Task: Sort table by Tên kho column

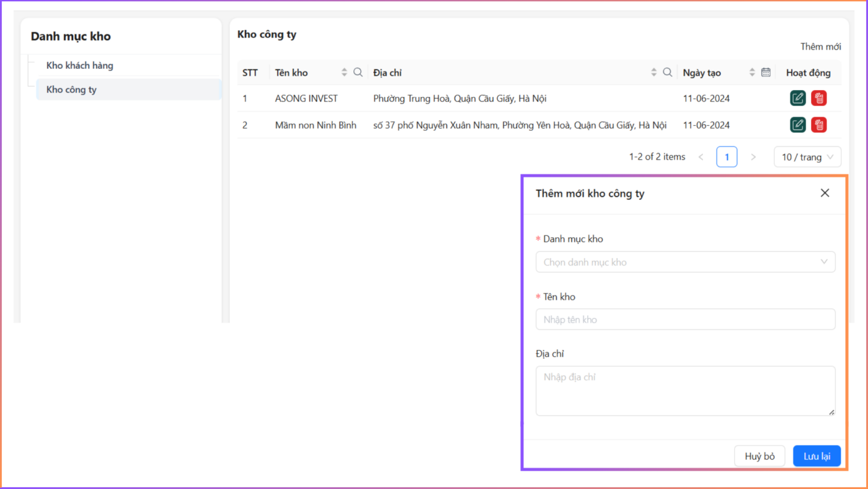Action: (x=344, y=73)
